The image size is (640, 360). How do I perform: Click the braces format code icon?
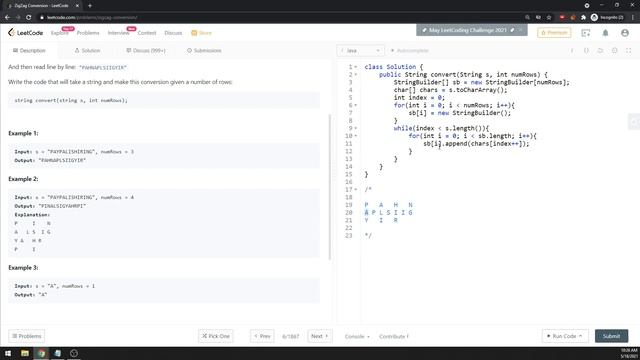point(586,51)
